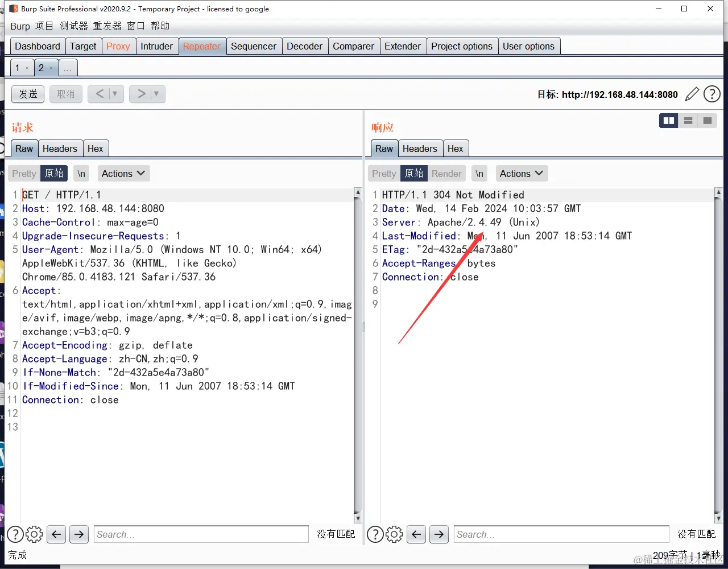Open response Headers tab
Viewport: 728px width, 569px height.
coord(420,149)
